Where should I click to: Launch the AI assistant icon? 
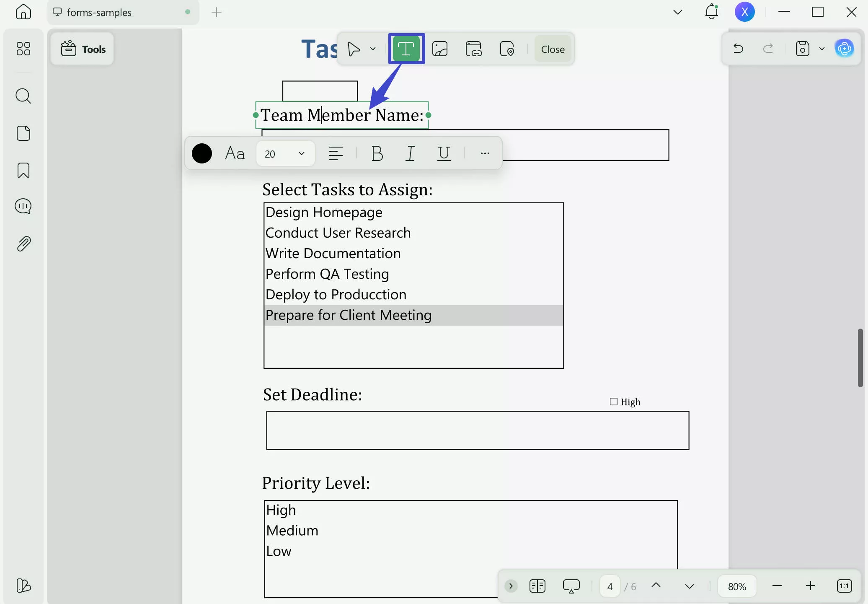(x=844, y=49)
